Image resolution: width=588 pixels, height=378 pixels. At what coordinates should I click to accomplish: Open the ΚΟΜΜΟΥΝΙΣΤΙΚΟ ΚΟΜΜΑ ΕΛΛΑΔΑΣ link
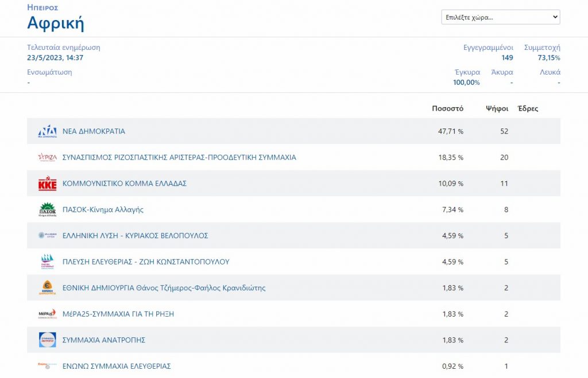coord(125,184)
